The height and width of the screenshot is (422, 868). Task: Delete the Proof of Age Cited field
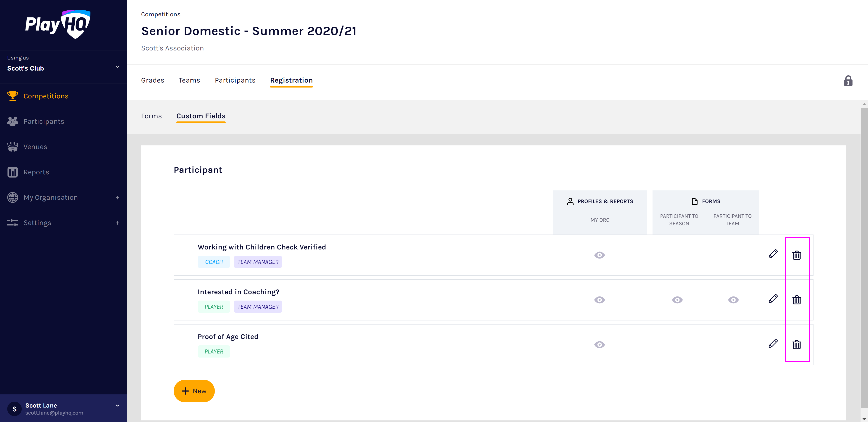(796, 344)
